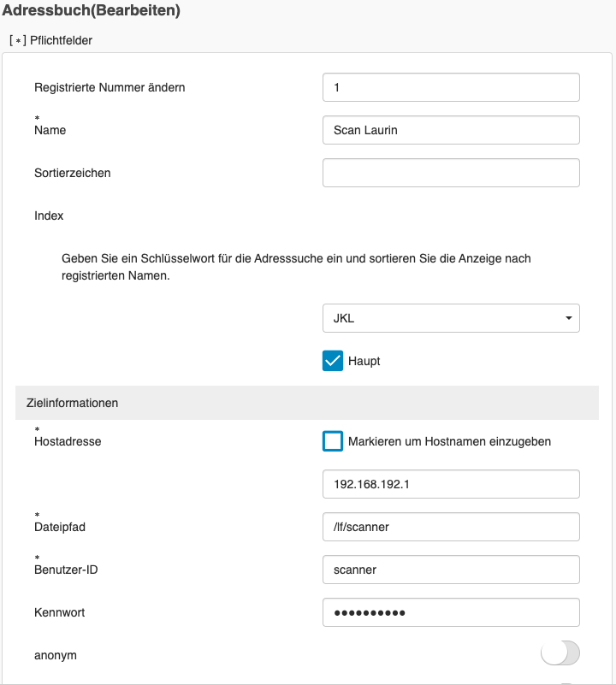This screenshot has height=685, width=616.
Task: Click the Benutzer-ID field containing scanner
Action: click(451, 569)
